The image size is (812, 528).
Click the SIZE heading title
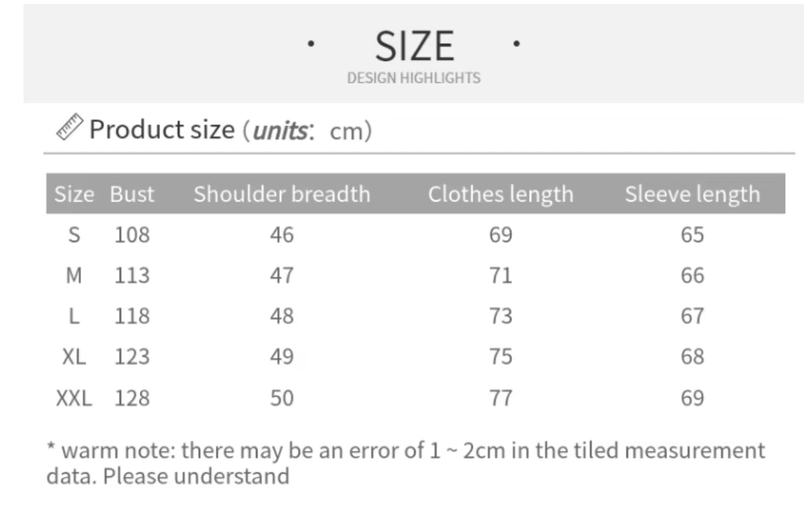[x=414, y=47]
